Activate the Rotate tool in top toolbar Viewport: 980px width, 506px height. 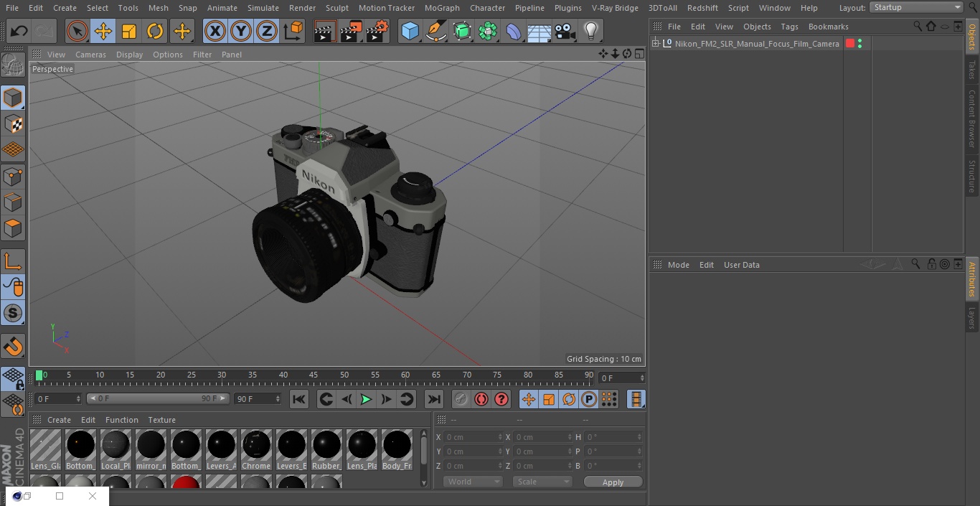tap(155, 31)
